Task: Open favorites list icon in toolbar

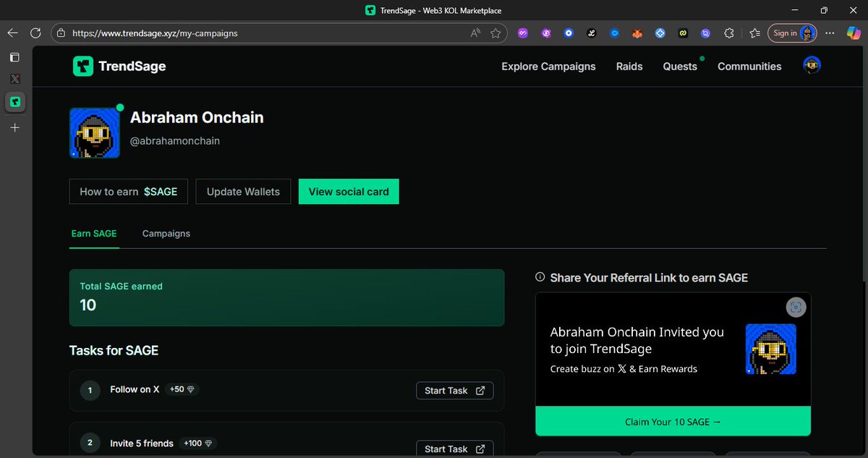Action: click(x=754, y=33)
